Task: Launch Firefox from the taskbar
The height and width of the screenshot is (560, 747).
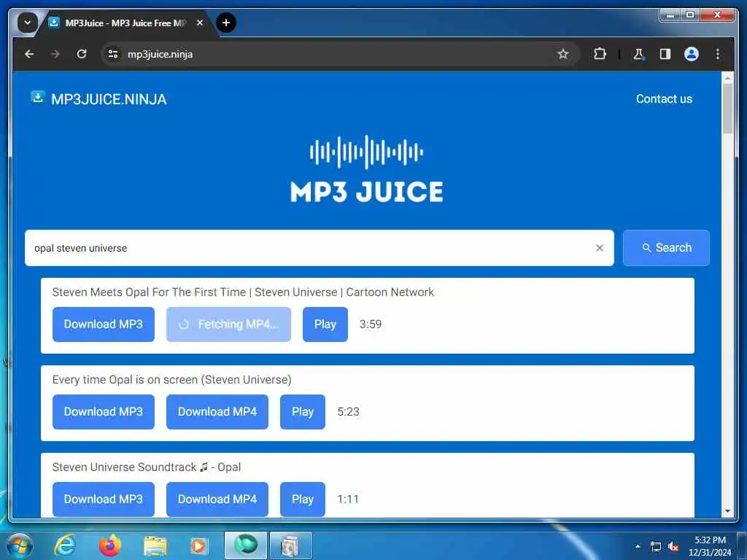Action: (109, 545)
